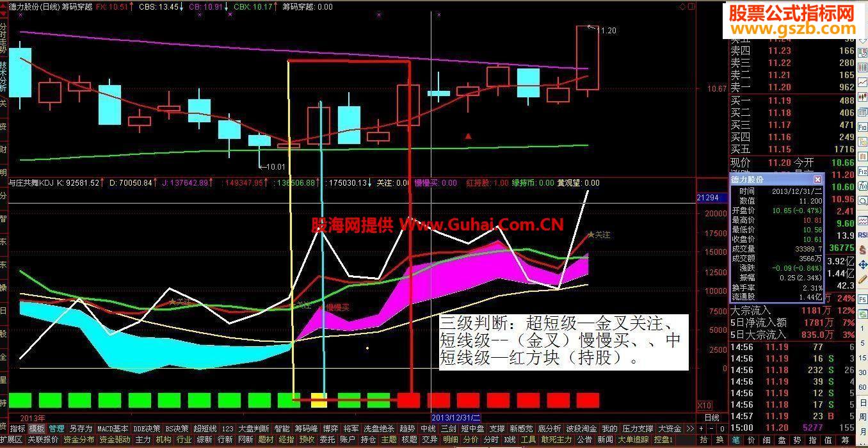This screenshot has height=448, width=868.
Task: Select the 筹码峰 indicator tab
Action: (306, 429)
